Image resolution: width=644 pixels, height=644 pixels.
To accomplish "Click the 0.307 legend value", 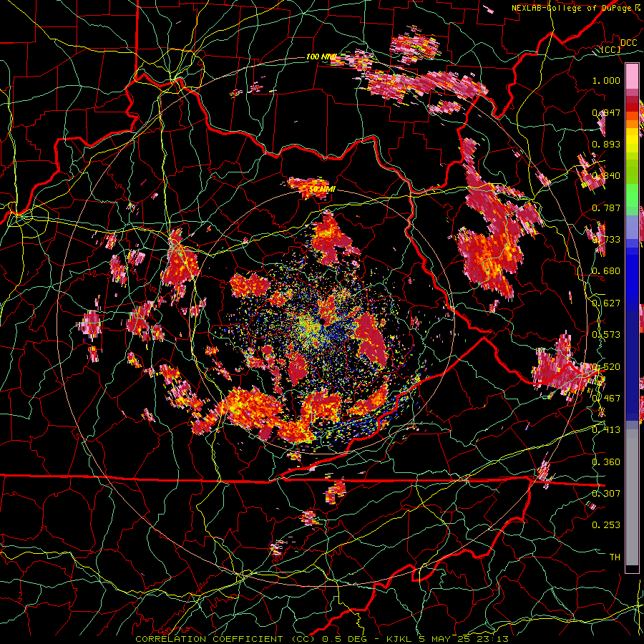I will point(606,493).
